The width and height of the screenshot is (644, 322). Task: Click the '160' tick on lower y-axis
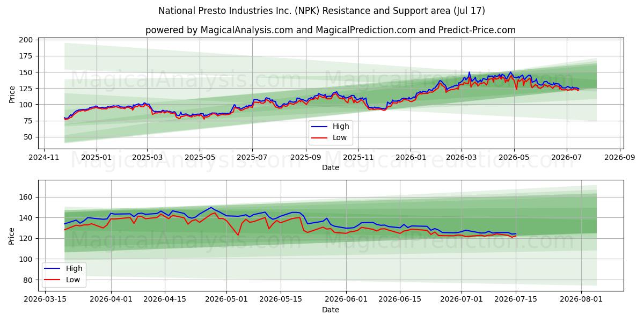coord(26,197)
